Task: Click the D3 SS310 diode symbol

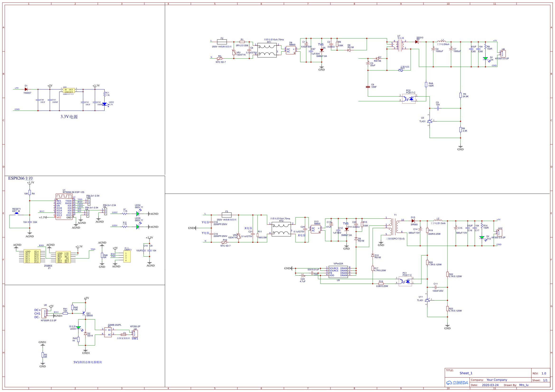Action: pyautogui.click(x=417, y=42)
